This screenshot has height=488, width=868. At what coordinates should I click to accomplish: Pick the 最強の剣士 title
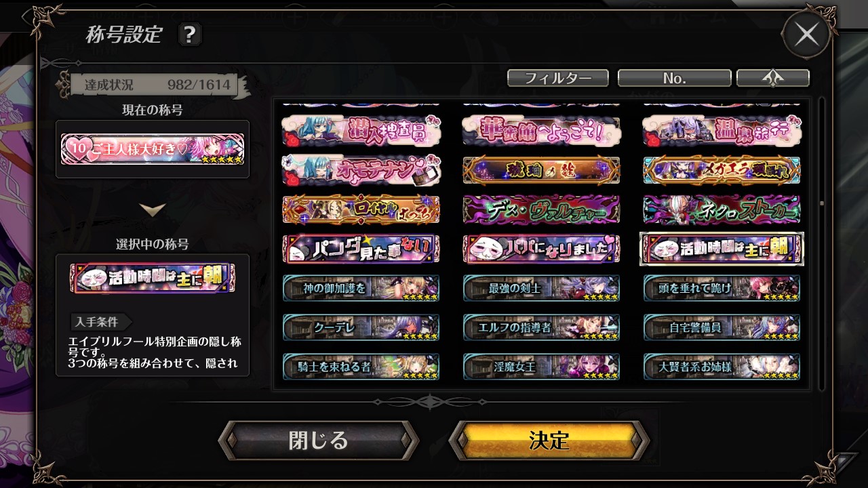click(541, 288)
